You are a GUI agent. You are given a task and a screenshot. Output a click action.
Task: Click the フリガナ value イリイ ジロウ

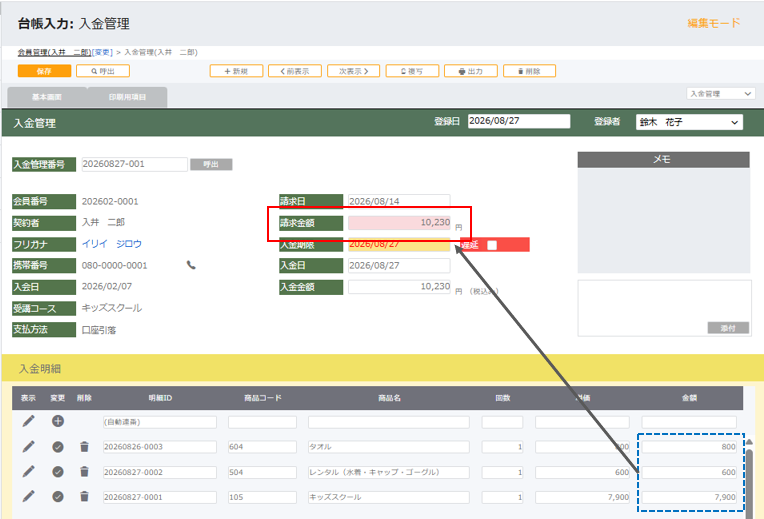coord(112,244)
